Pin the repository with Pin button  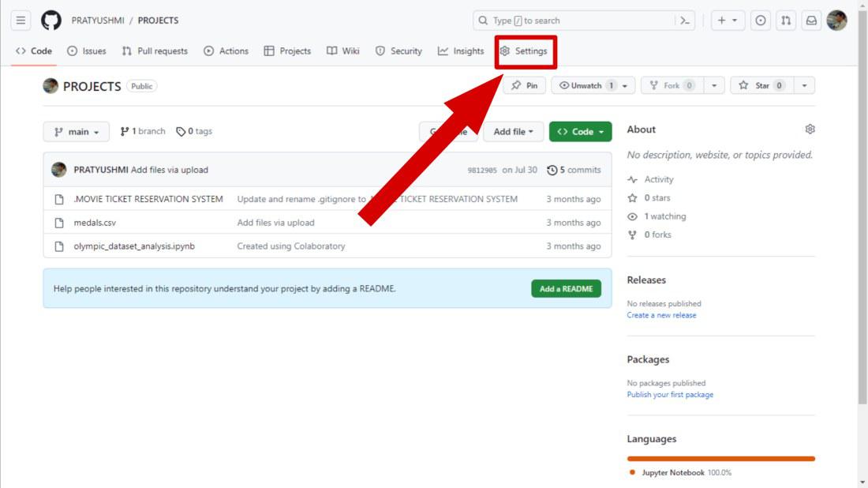point(524,86)
